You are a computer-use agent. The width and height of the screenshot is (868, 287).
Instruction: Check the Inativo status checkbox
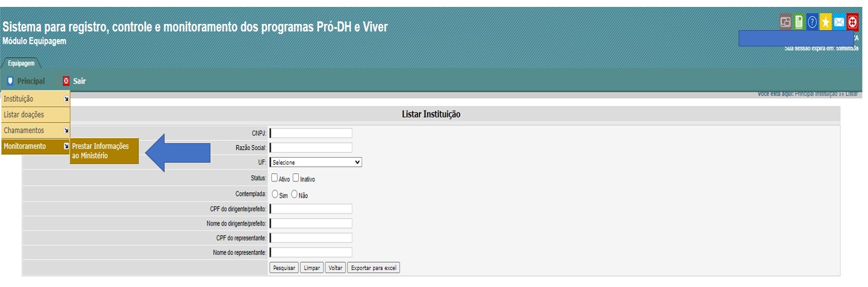296,178
